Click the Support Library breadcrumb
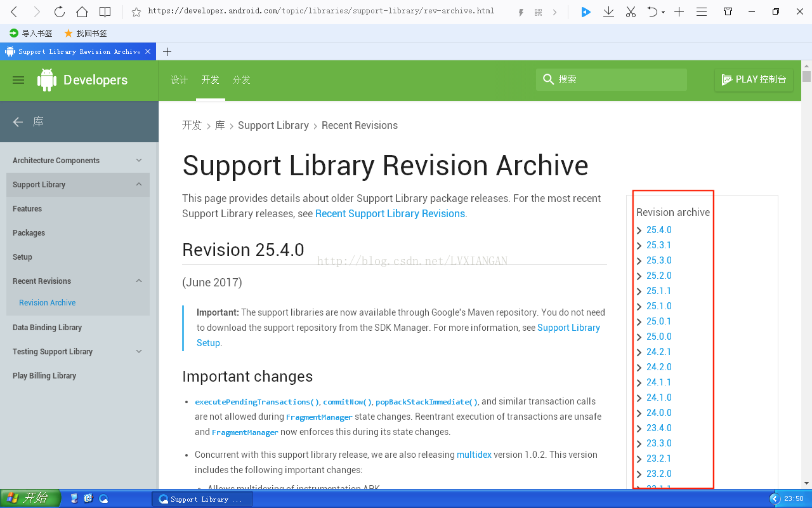Screen dimensions: 812x508 [273, 126]
